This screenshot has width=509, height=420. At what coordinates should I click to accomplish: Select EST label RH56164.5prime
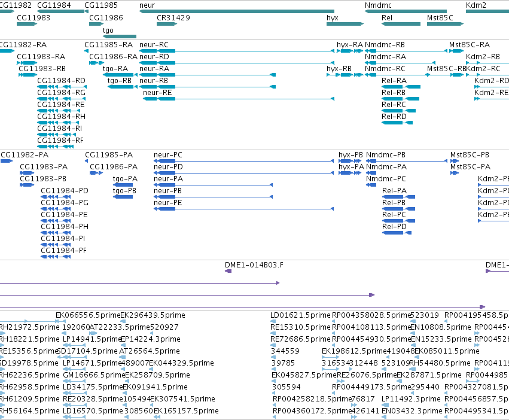[x=29, y=411]
